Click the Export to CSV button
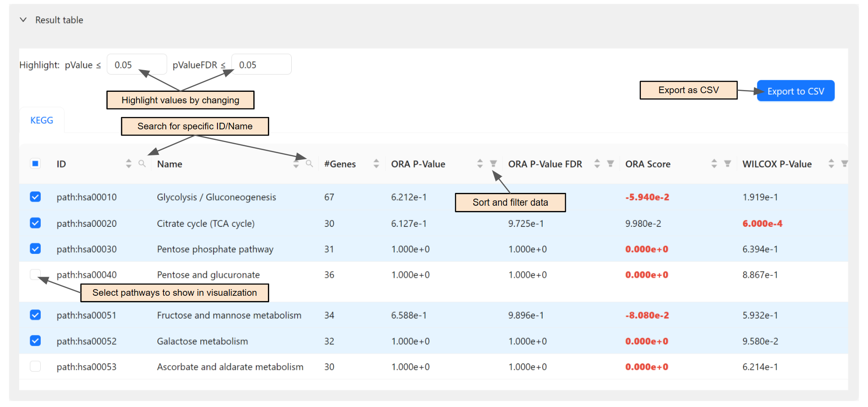This screenshot has height=407, width=868. point(796,91)
